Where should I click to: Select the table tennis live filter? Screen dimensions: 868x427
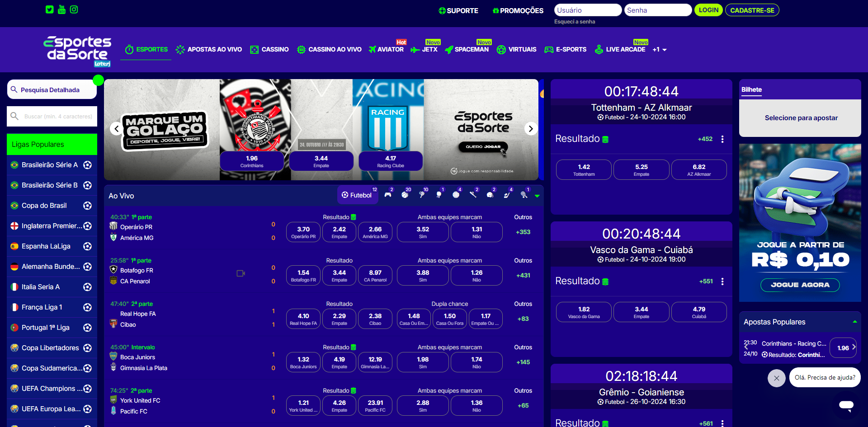coord(439,195)
